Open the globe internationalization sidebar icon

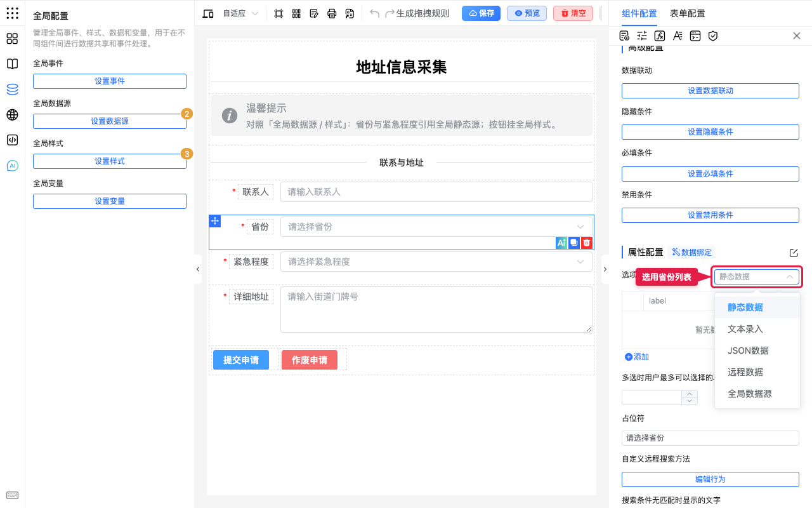pyautogui.click(x=12, y=115)
